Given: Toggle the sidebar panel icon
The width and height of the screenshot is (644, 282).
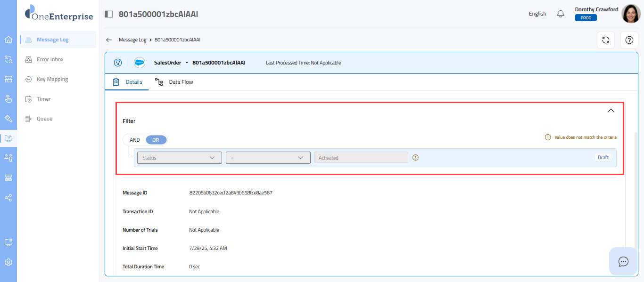Looking at the screenshot, I should click(x=109, y=14).
